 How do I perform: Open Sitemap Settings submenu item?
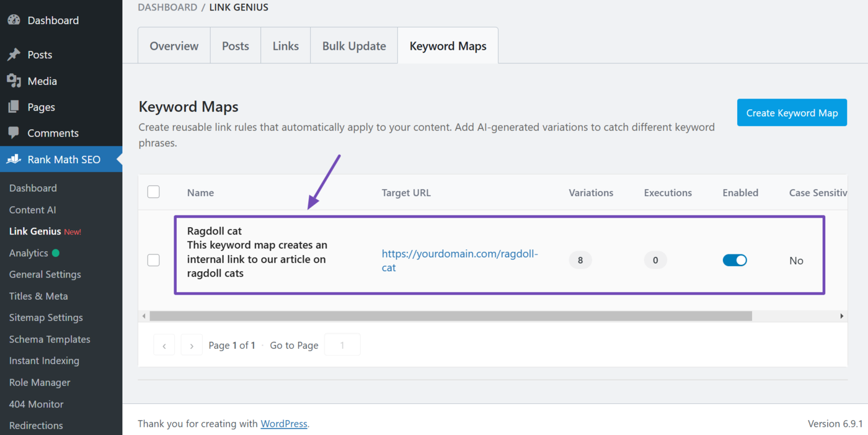[46, 318]
